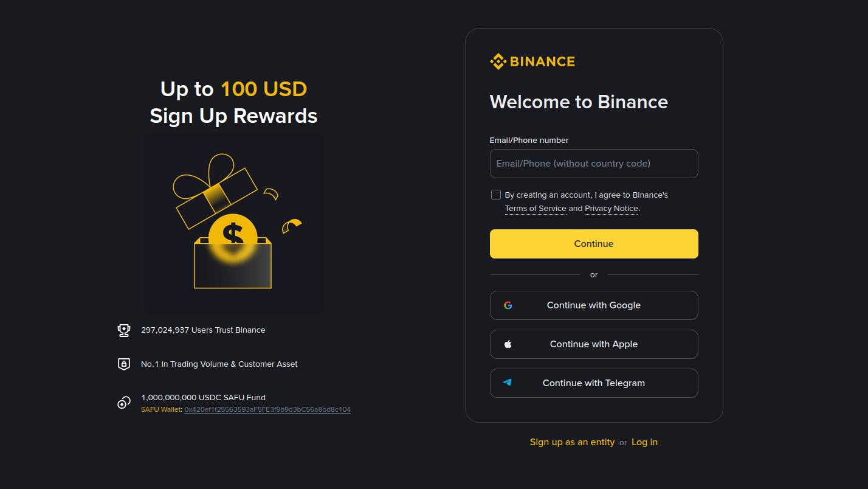The image size is (868, 489).
Task: Select Continue with Google
Action: point(593,305)
